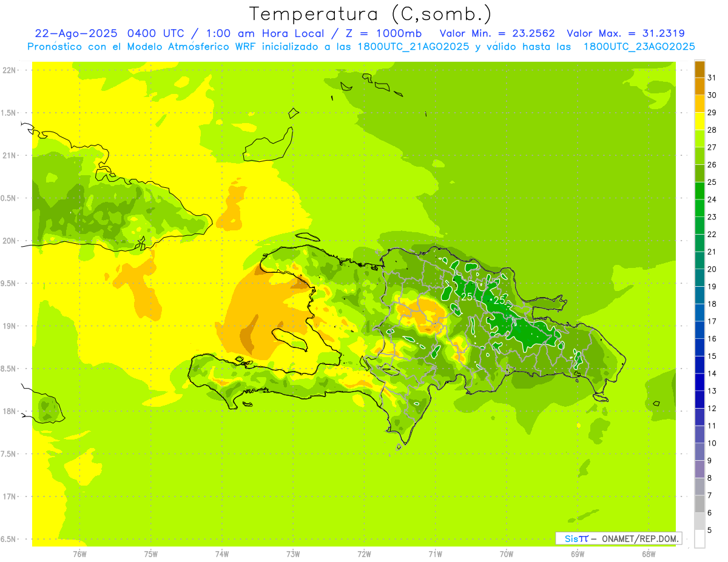Click the '1.5N' latitude axis label

pos(9,113)
